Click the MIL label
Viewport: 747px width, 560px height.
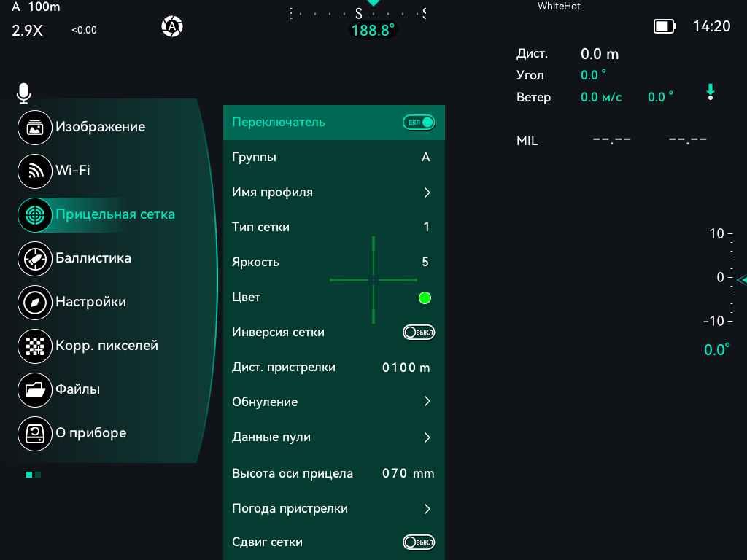527,141
